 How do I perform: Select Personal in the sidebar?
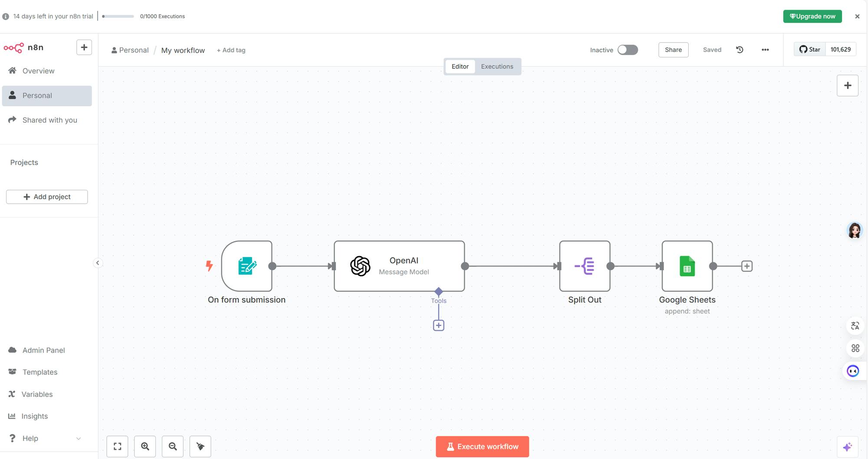coord(47,96)
